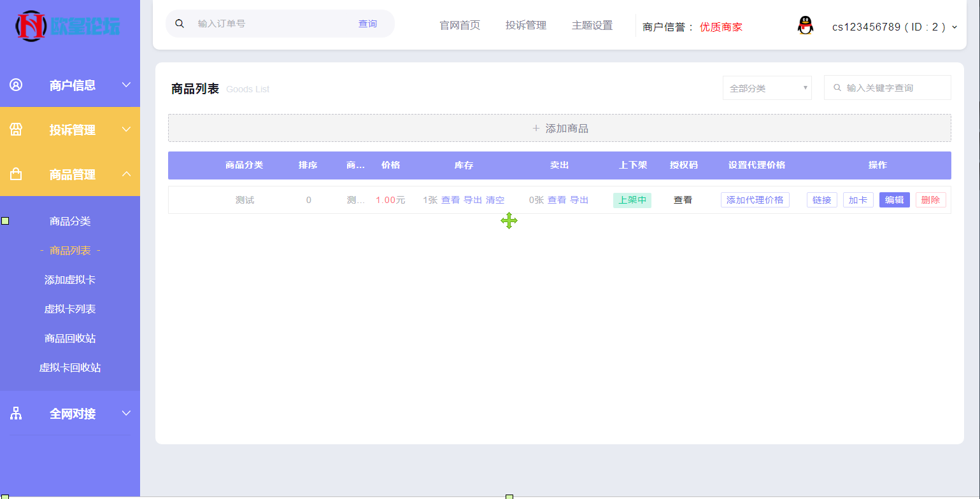Toggle the 上架中 product status
The height and width of the screenshot is (499, 980).
pyautogui.click(x=632, y=199)
